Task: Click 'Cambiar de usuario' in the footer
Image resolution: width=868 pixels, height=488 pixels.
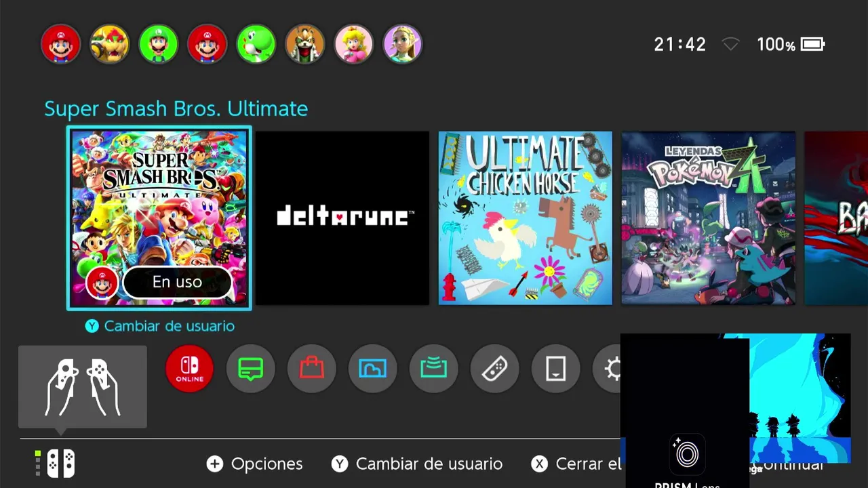Action: click(417, 464)
